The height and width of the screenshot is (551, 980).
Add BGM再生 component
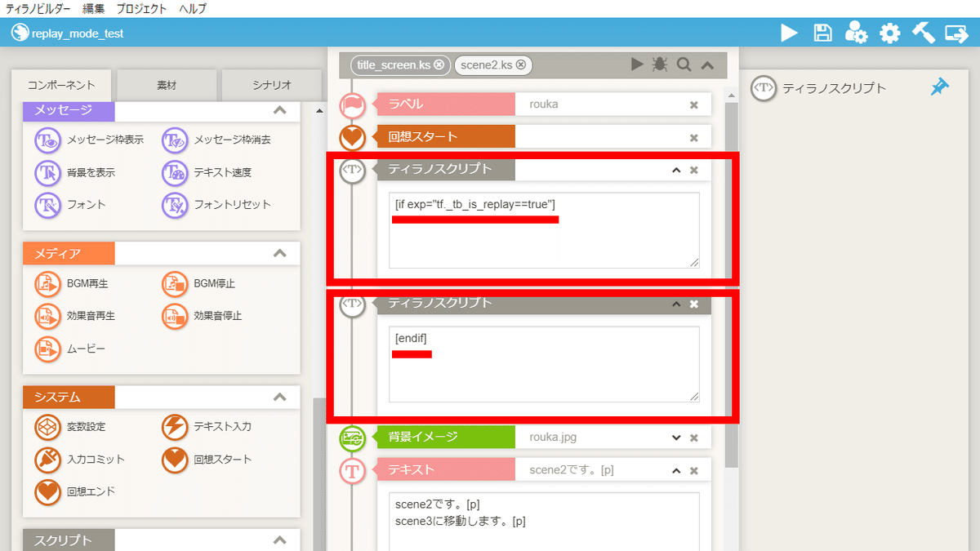(72, 283)
